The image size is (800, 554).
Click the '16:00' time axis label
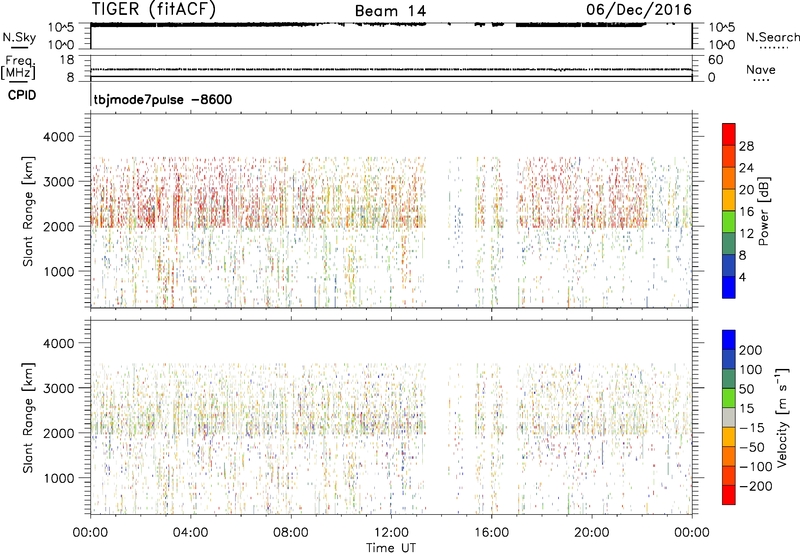pos(491,533)
